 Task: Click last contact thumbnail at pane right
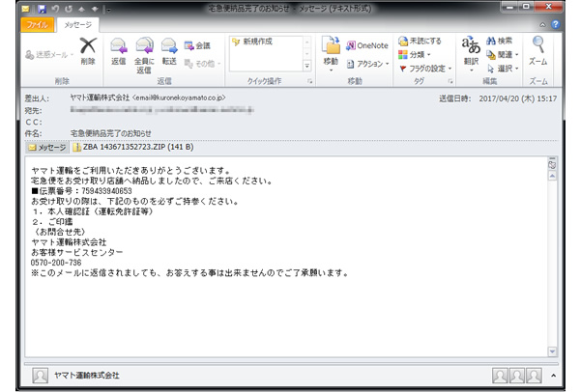pyautogui.click(x=534, y=376)
